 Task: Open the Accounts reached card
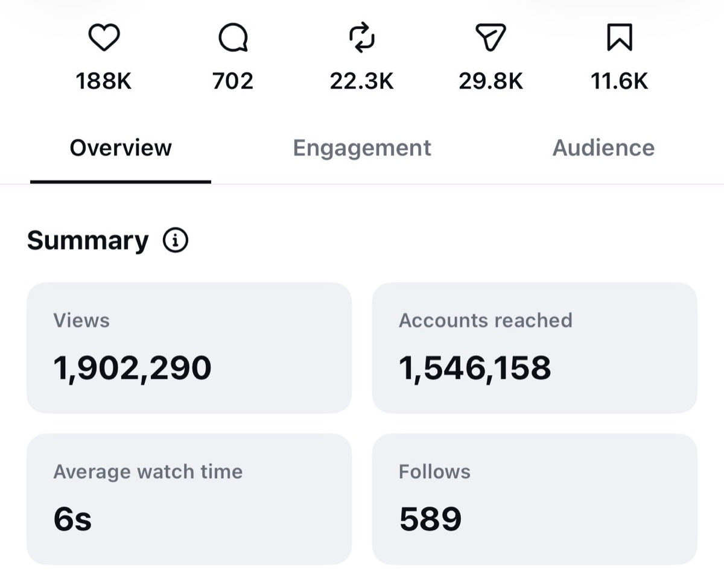pos(535,348)
